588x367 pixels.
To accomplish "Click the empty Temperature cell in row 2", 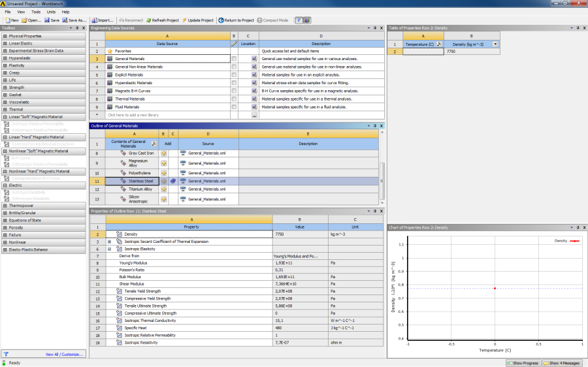I will [423, 51].
